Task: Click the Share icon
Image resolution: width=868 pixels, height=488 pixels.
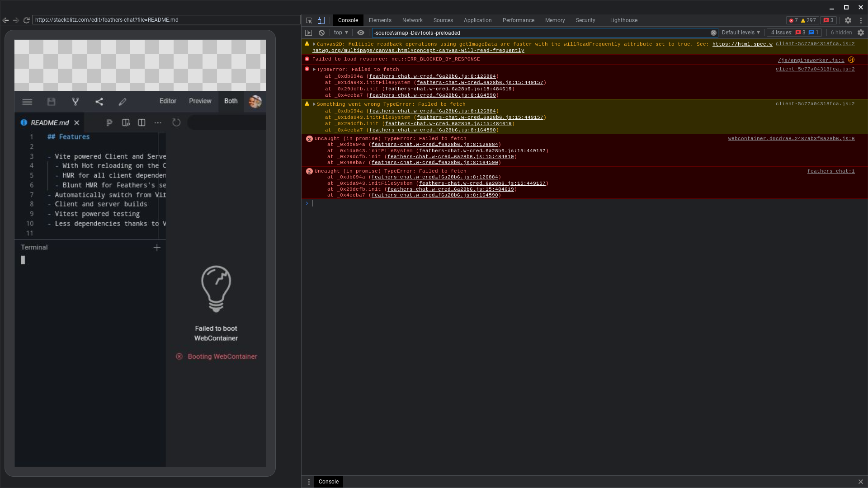Action: (99, 102)
